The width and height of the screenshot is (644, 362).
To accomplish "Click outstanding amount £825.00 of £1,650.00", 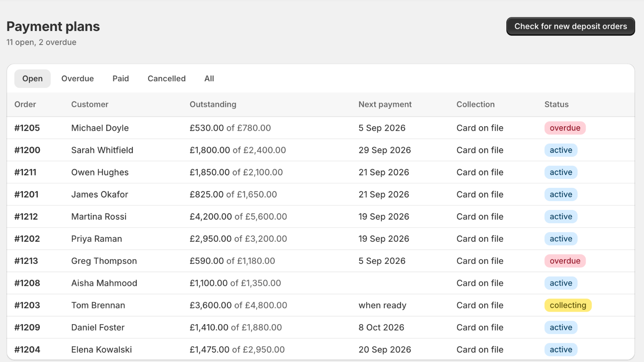I will (233, 194).
